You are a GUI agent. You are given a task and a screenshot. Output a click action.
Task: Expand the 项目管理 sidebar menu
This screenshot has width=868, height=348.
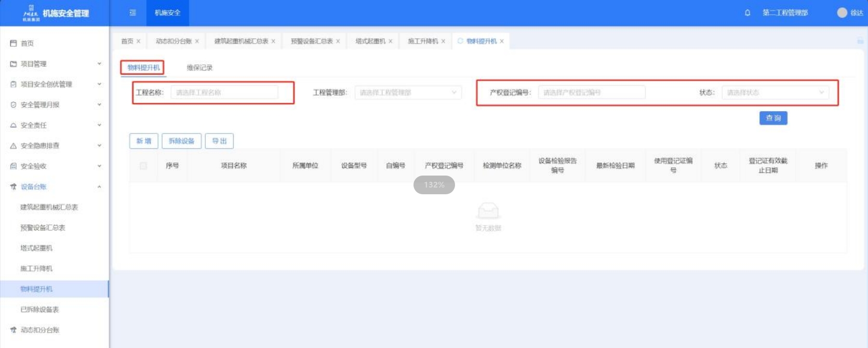pos(55,64)
